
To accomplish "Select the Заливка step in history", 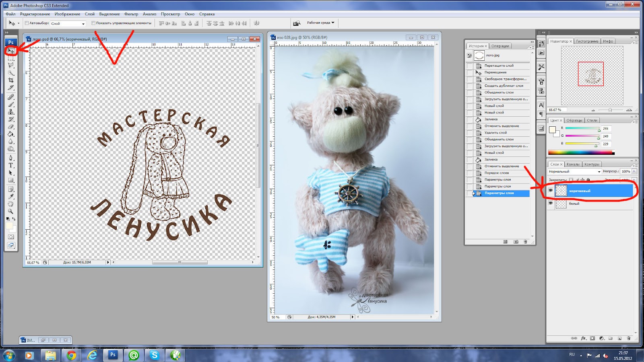I will tap(491, 119).
